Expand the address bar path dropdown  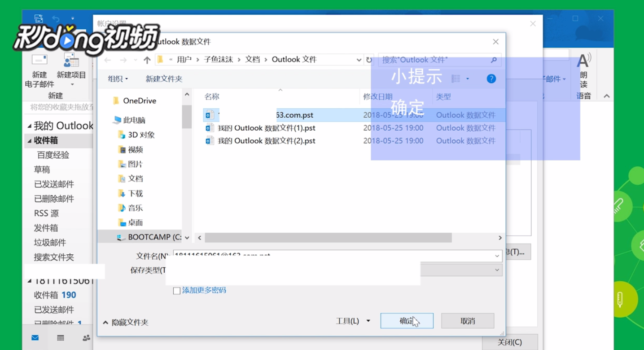pos(359,60)
